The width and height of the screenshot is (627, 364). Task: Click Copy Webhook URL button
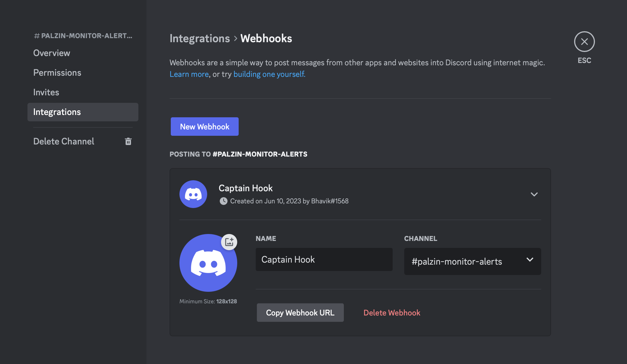300,313
